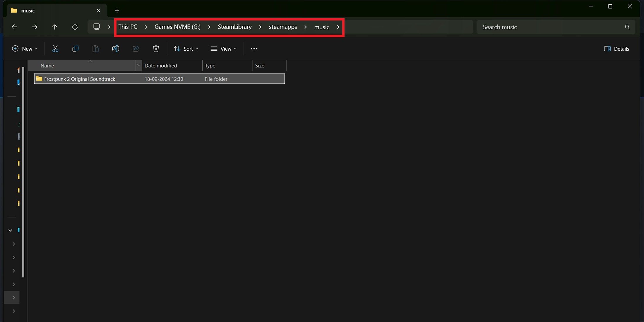Click the Search music field
This screenshot has width=644, height=322.
pyautogui.click(x=556, y=27)
